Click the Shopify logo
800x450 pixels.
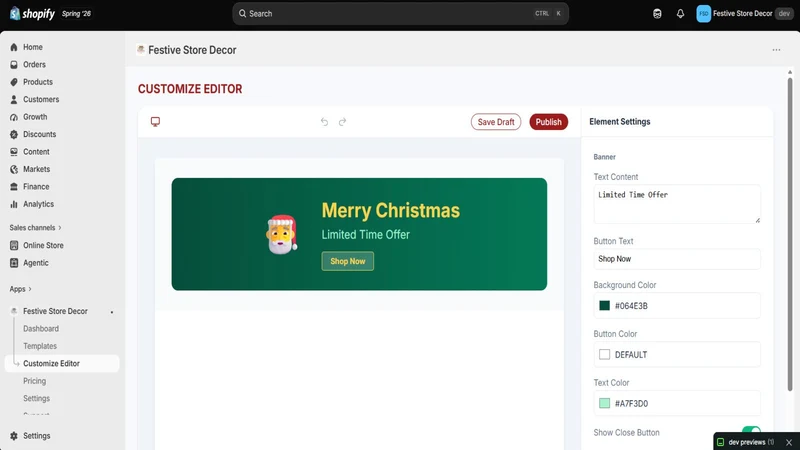[x=32, y=14]
